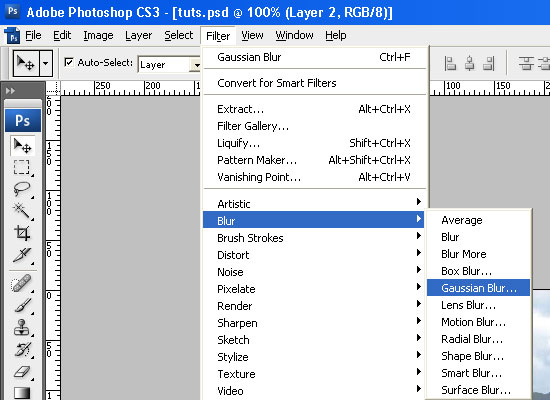Open the Liquify filter
550x400 pixels.
pos(314,143)
